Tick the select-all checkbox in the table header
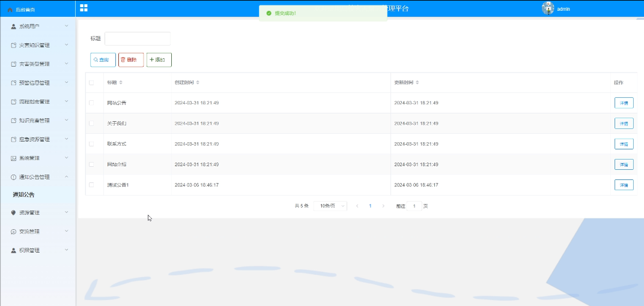The image size is (644, 306). point(91,82)
